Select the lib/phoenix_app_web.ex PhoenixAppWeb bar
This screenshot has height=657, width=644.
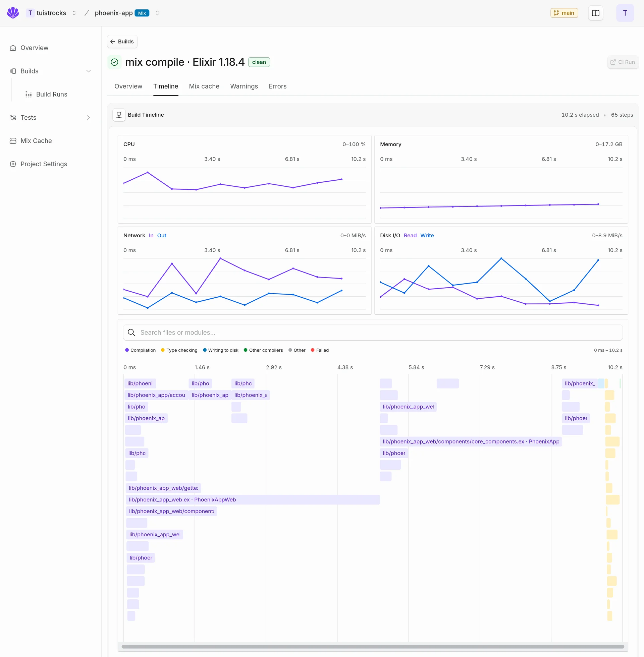[x=253, y=499]
